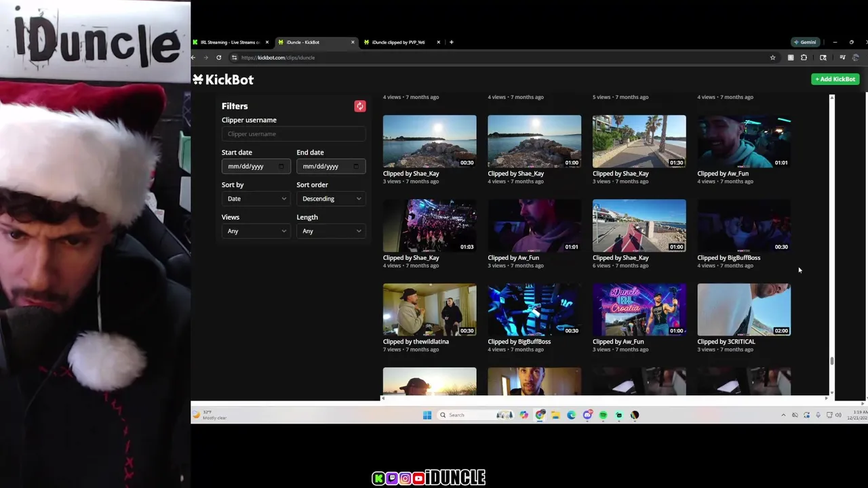Viewport: 868px width, 488px height.
Task: Click the 'Clipped by 3CRITICAL' text
Action: click(726, 342)
